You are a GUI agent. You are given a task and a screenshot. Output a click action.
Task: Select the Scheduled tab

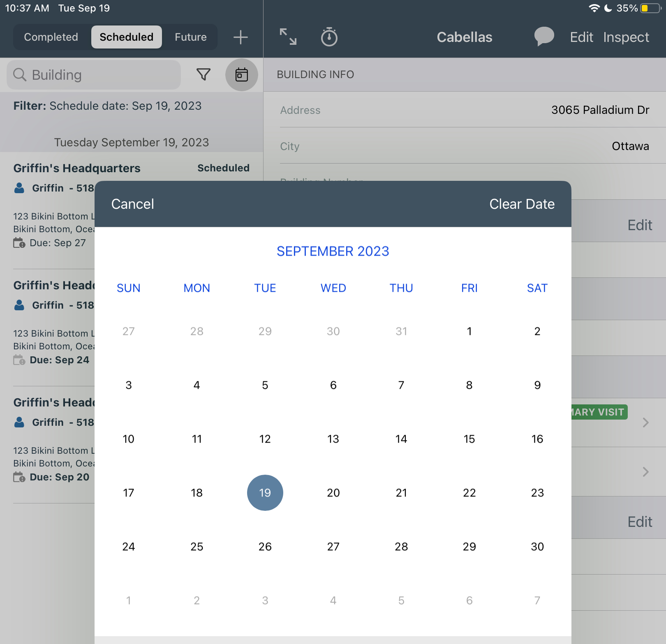pos(126,37)
